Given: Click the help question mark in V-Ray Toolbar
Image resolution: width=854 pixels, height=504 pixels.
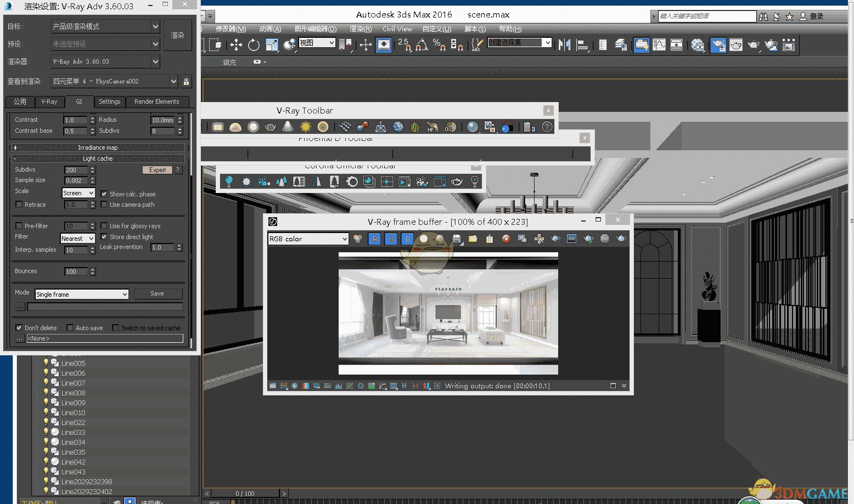Looking at the screenshot, I should 547,127.
